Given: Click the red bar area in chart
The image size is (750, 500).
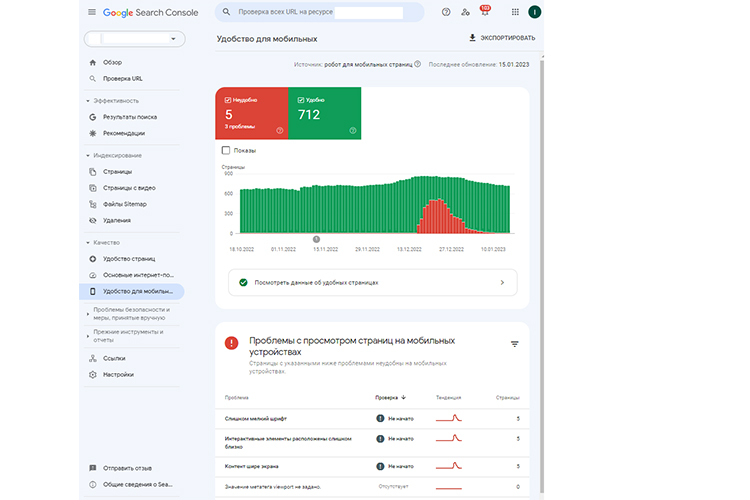Looking at the screenshot, I should click(x=440, y=218).
